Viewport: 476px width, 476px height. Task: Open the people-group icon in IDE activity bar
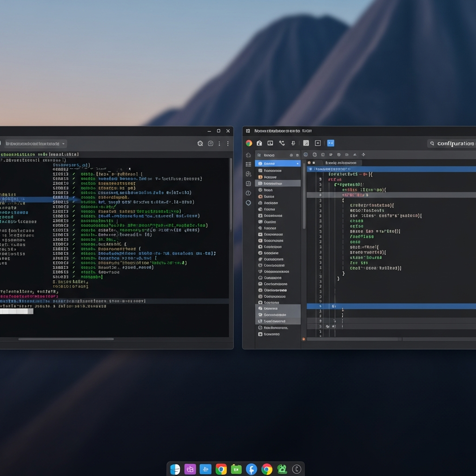248,174
